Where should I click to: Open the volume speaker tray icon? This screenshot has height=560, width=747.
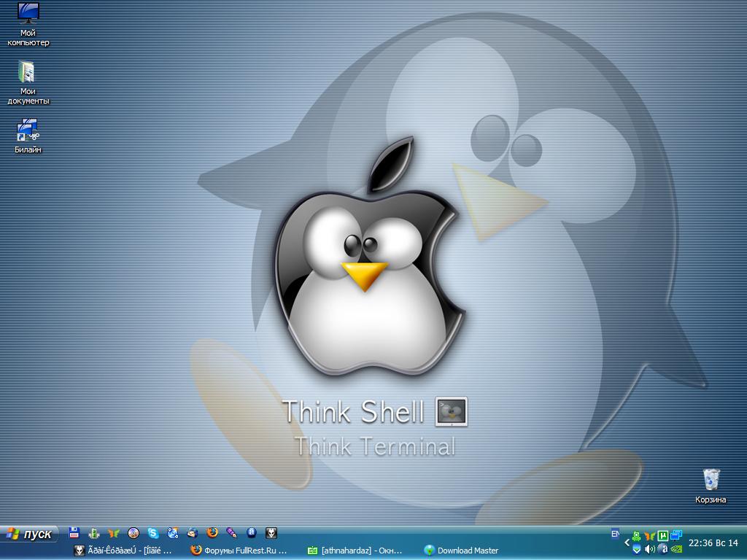[x=649, y=550]
